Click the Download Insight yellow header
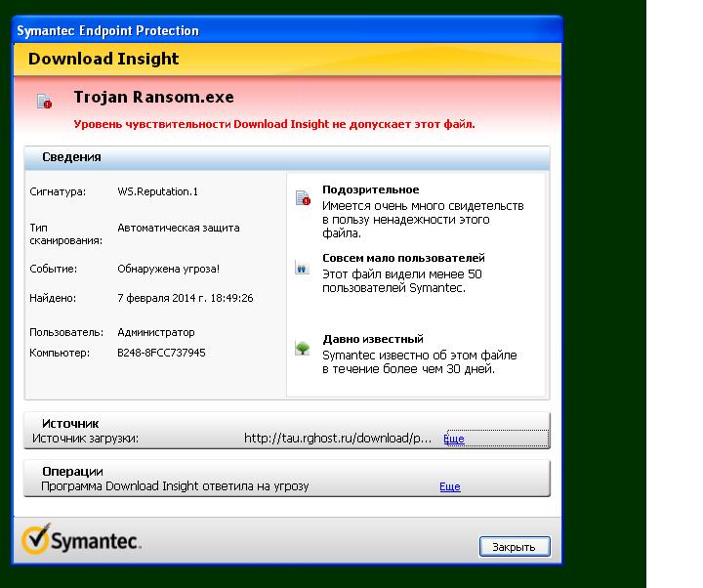703x588 pixels. coord(103,59)
